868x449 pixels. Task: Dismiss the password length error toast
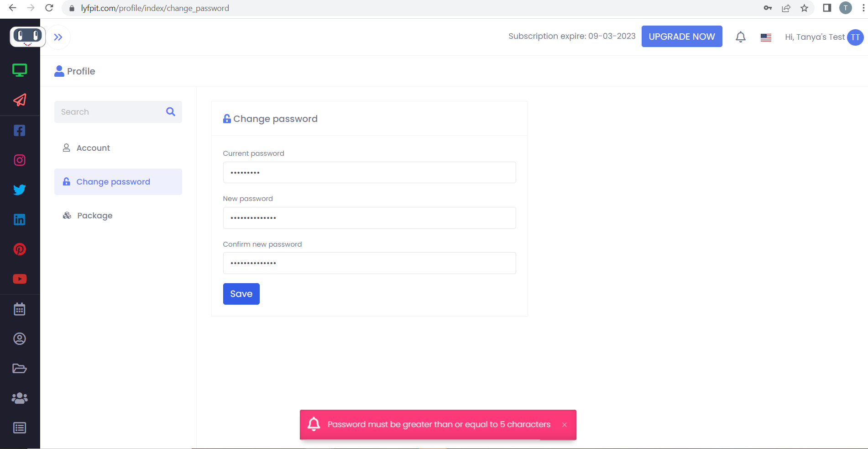565,425
